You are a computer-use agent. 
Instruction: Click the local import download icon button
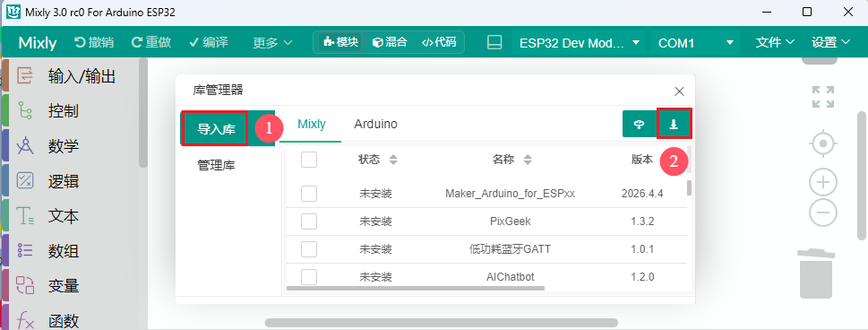coord(674,124)
